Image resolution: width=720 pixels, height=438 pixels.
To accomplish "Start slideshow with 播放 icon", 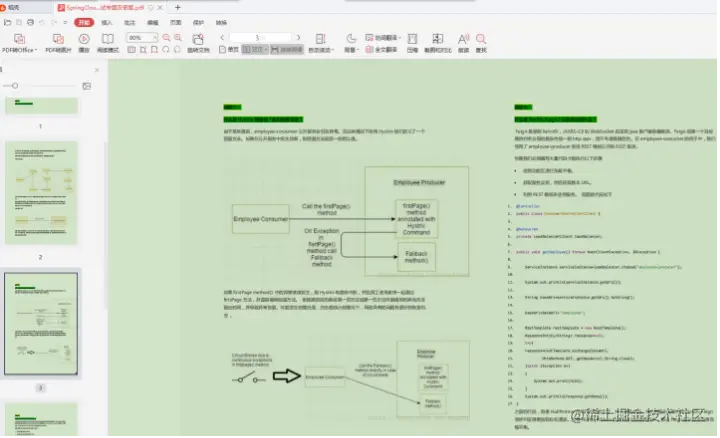I will [84, 43].
